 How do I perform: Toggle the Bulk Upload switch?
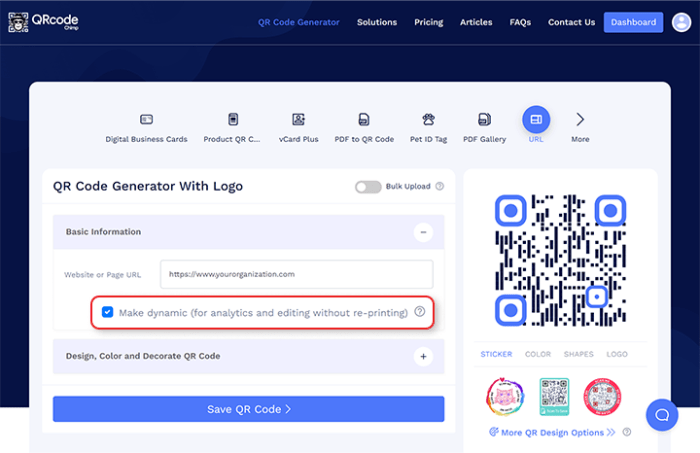coord(368,187)
